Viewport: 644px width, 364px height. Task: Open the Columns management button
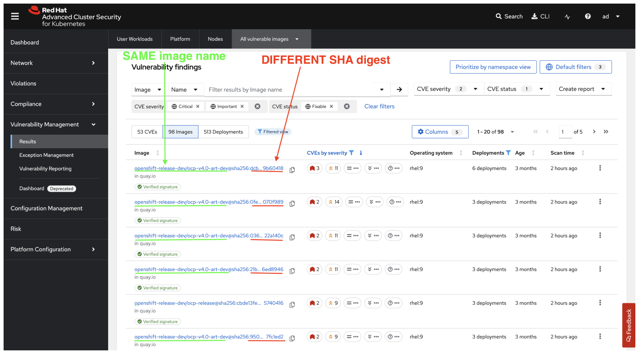click(x=440, y=132)
